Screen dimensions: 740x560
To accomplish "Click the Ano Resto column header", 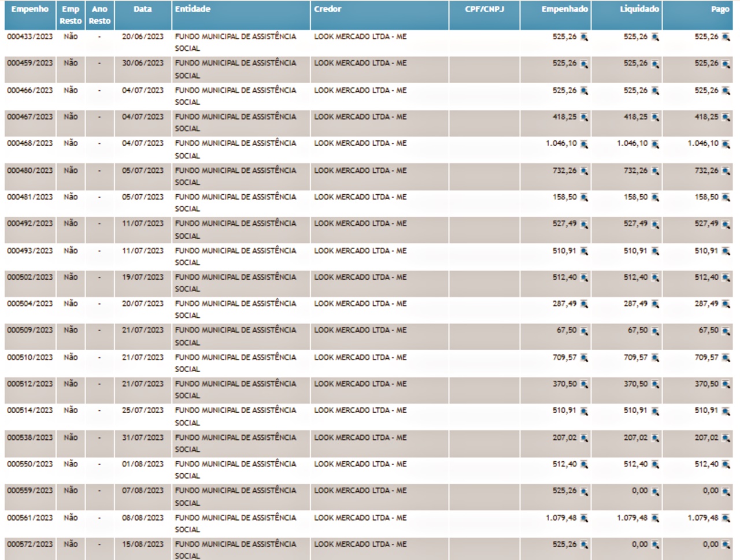I will click(99, 15).
